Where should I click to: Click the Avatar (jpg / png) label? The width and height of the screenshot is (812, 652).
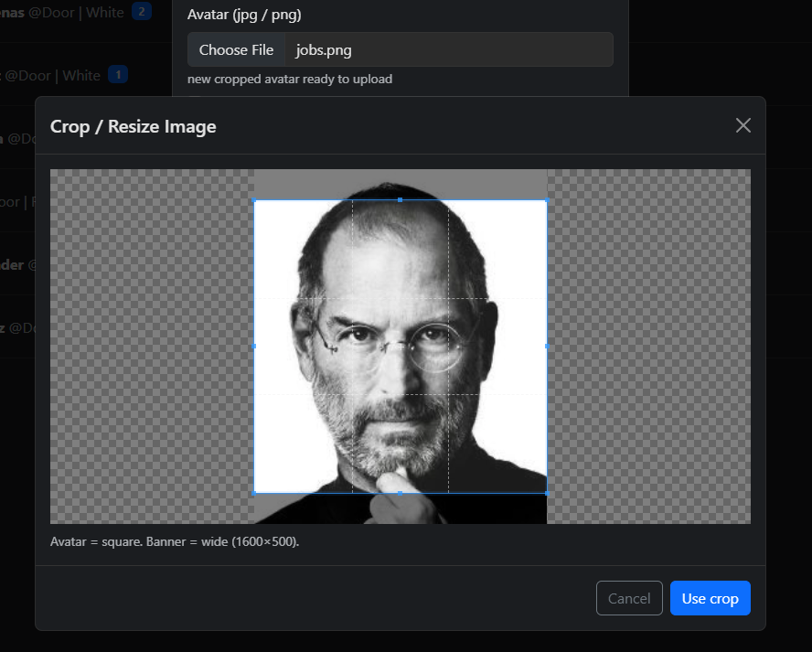click(x=244, y=15)
